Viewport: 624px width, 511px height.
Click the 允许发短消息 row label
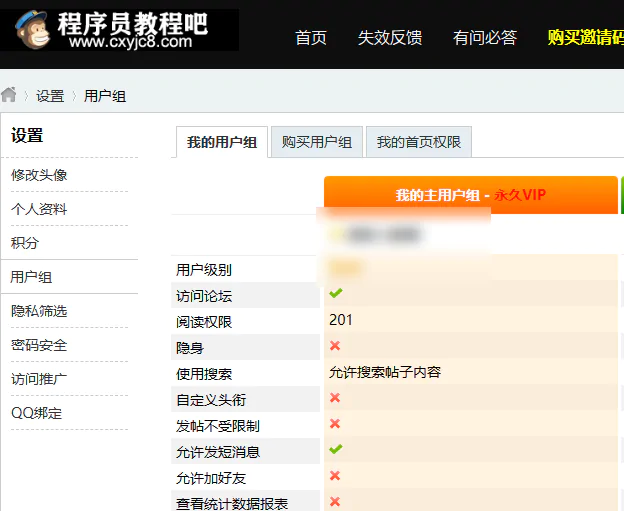(218, 452)
